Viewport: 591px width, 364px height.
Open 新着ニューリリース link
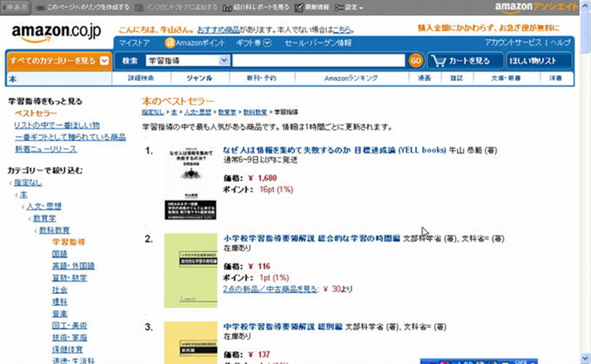pos(46,149)
